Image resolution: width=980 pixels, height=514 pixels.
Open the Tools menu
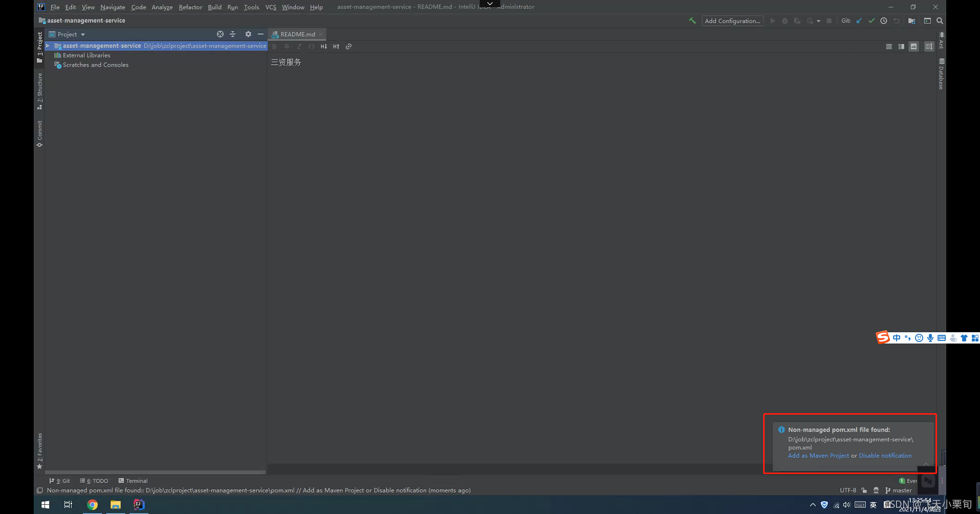251,7
